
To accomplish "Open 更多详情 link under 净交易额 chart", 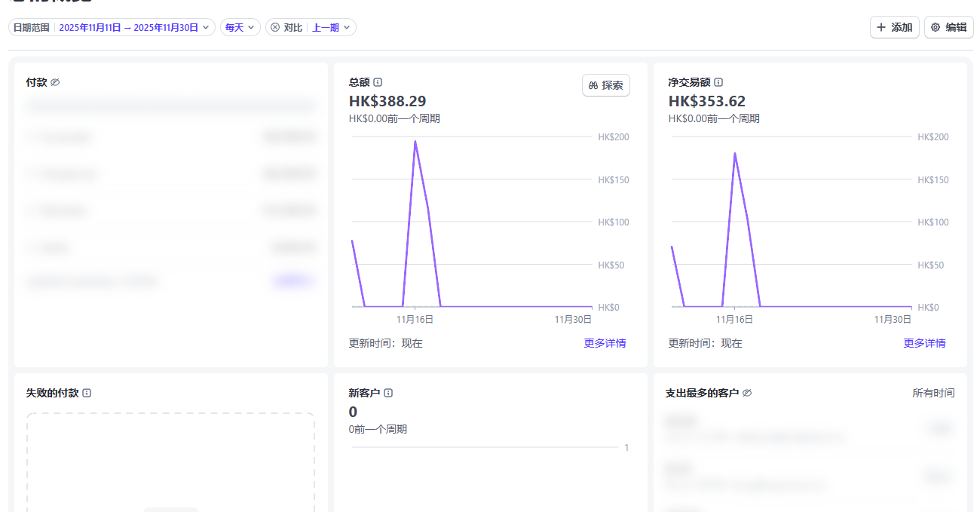I will [x=924, y=343].
